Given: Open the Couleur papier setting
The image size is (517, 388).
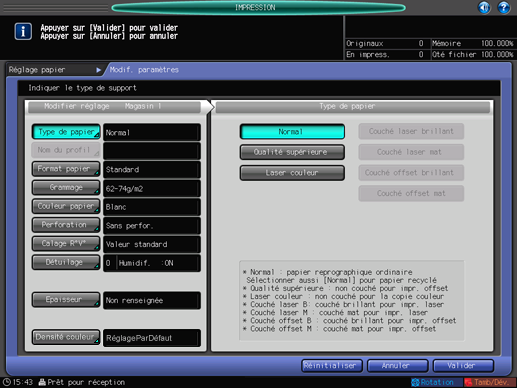Looking at the screenshot, I should pyautogui.click(x=66, y=206).
